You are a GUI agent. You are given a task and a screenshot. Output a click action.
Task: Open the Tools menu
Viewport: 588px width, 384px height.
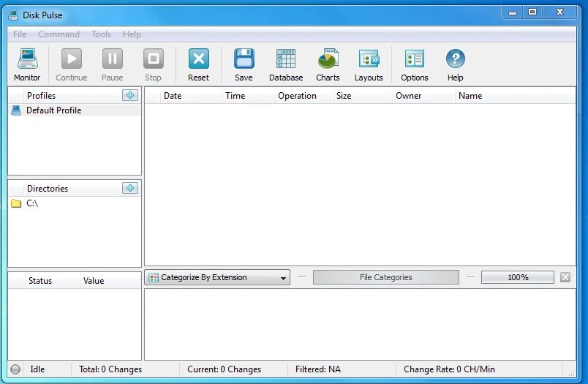(101, 34)
